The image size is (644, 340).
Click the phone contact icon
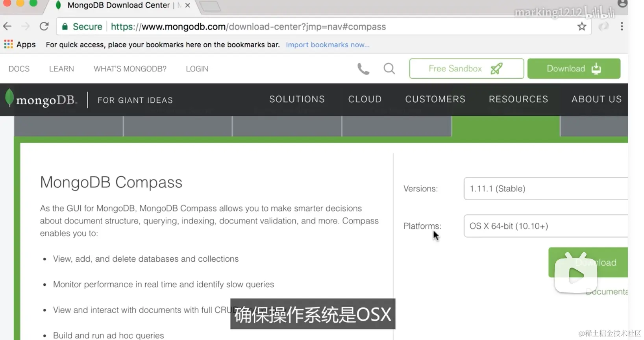(363, 69)
